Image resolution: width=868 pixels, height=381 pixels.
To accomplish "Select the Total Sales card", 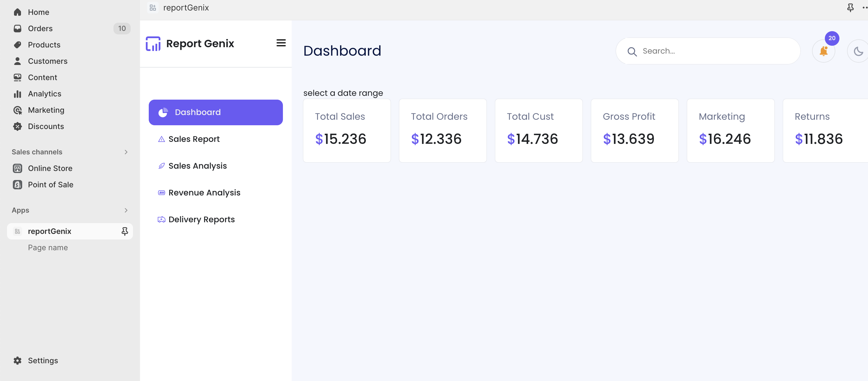I will pyautogui.click(x=347, y=130).
